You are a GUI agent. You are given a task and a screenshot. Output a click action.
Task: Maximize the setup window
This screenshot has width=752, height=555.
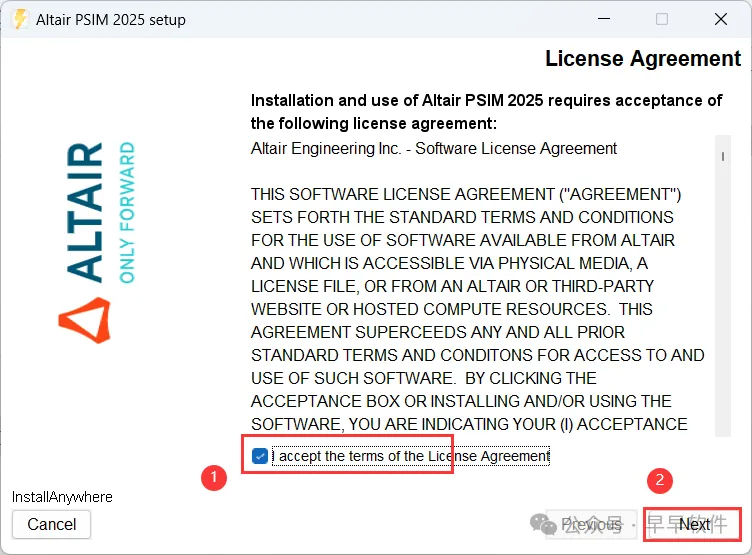tap(662, 19)
